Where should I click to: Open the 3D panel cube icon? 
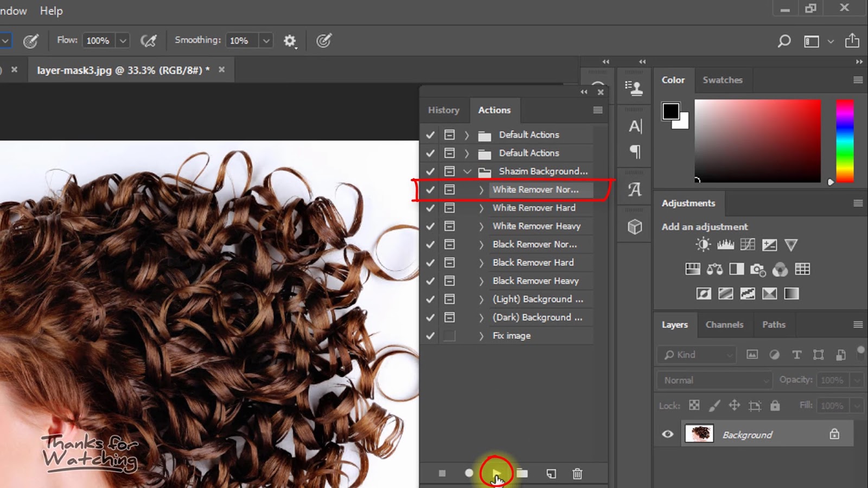coord(635,227)
